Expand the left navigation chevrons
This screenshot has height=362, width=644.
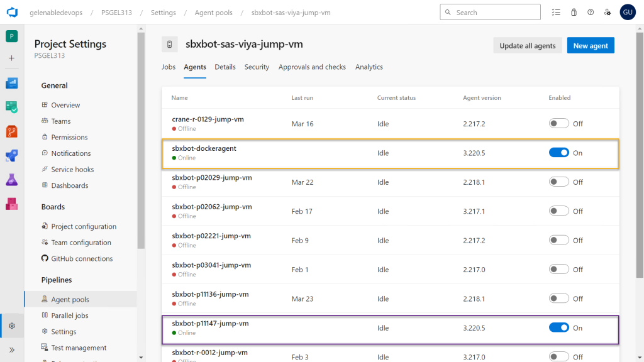(12, 349)
